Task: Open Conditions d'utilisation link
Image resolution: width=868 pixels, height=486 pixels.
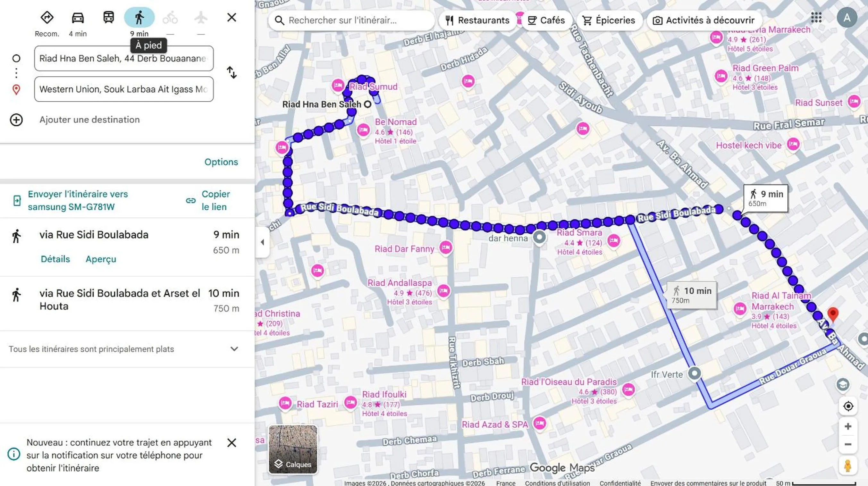Action: 557,483
